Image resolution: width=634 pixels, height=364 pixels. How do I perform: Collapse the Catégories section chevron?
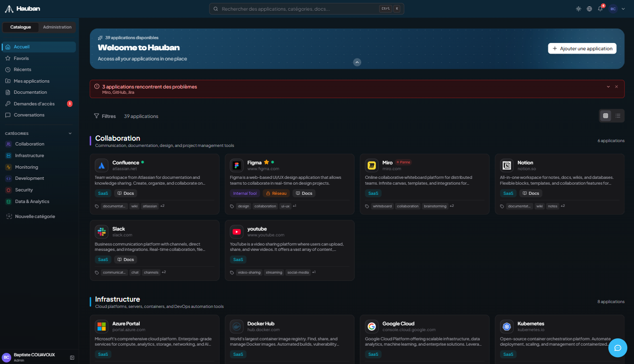pyautogui.click(x=70, y=133)
